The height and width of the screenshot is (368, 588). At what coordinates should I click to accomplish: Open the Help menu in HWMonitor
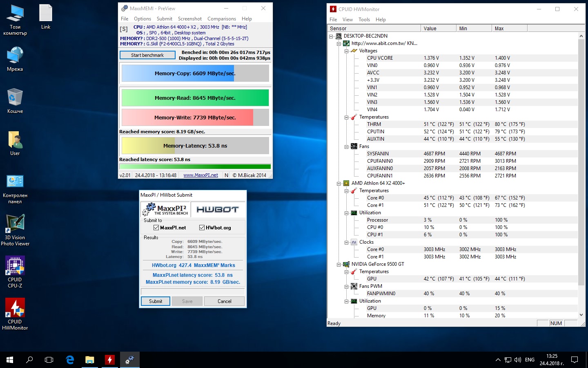coord(381,20)
